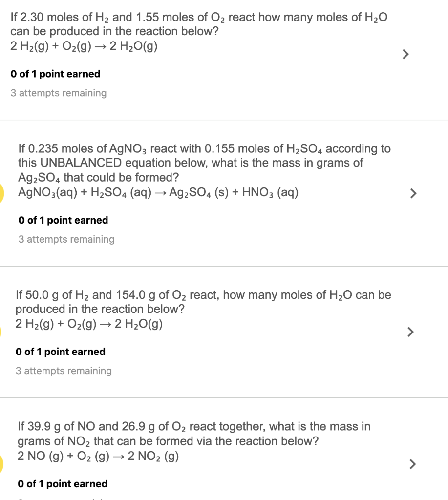The height and width of the screenshot is (500, 448).
Task: Select the chevron for the third question
Action: coord(410,332)
